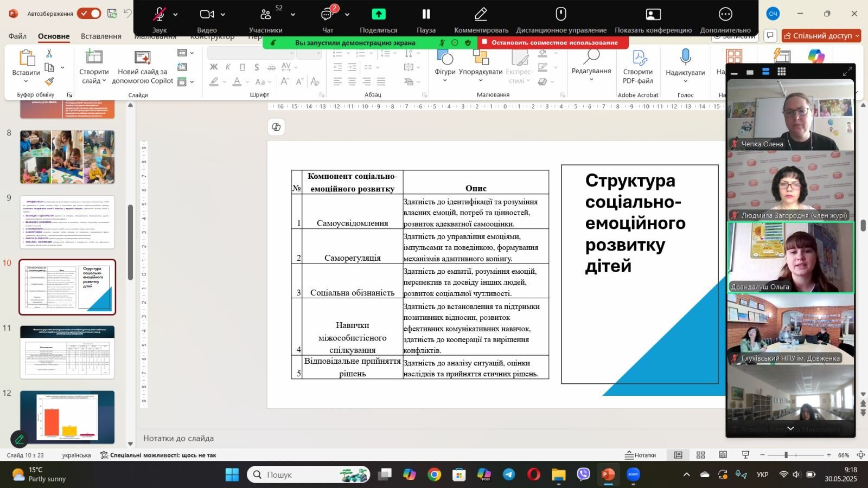Click Новий слайд за допомогою Copilot
868x488 pixels.
coord(143,67)
